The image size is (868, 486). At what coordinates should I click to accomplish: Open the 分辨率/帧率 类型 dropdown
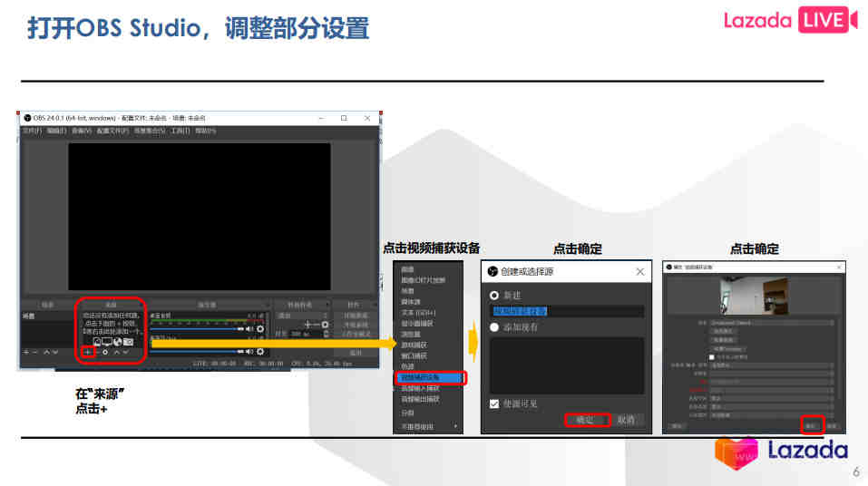click(x=772, y=365)
